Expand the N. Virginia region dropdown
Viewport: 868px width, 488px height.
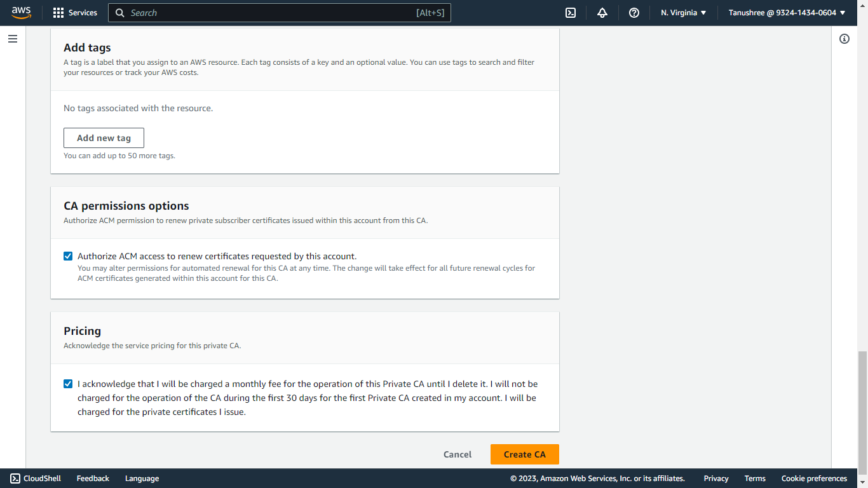point(684,13)
